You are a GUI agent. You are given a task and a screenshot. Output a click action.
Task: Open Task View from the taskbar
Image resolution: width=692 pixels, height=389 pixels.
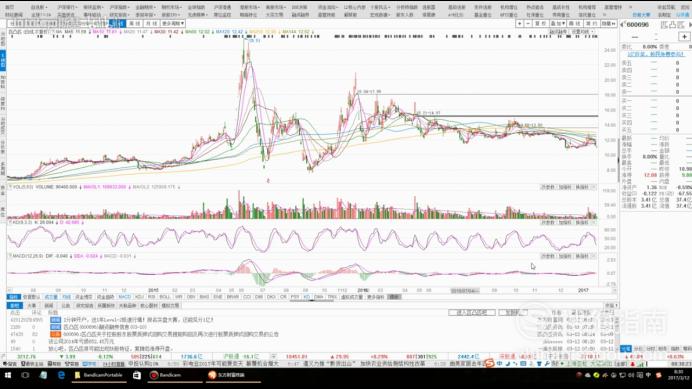[x=25, y=375]
